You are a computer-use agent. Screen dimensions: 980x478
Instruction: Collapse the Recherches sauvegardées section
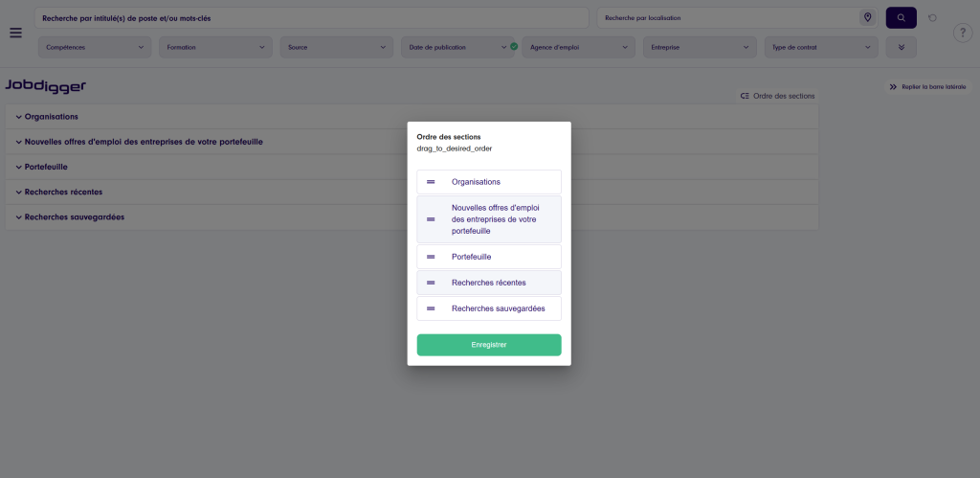coord(18,217)
